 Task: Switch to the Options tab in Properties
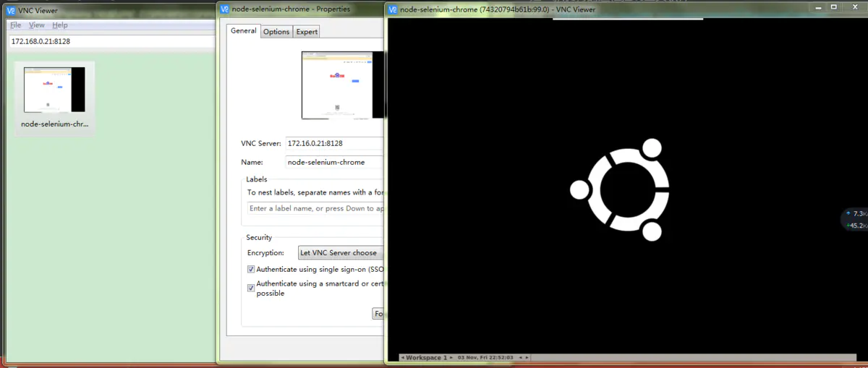click(276, 31)
